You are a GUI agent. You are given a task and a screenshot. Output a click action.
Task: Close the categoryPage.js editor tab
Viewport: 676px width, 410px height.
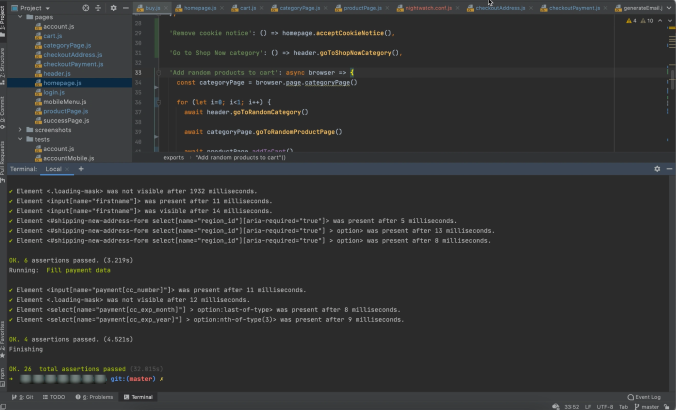pyautogui.click(x=325, y=8)
